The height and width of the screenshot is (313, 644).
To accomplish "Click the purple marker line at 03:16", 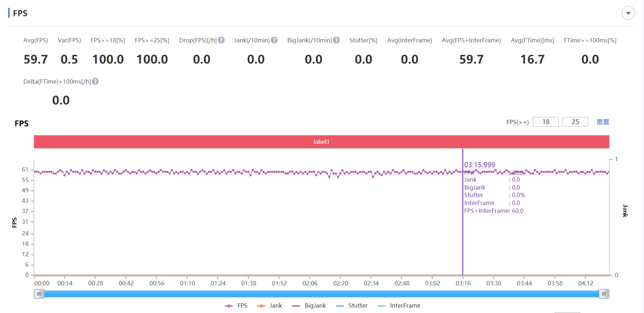I will coord(463,233).
